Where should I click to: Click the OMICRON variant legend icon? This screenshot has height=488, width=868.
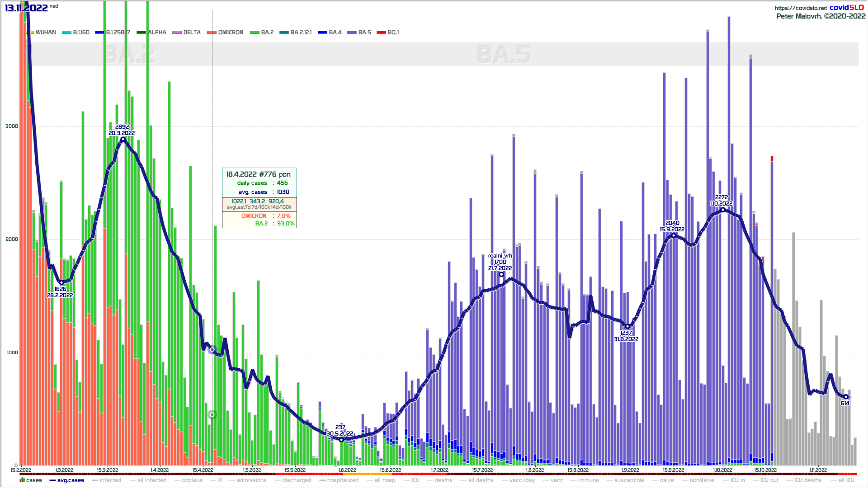[x=212, y=33]
